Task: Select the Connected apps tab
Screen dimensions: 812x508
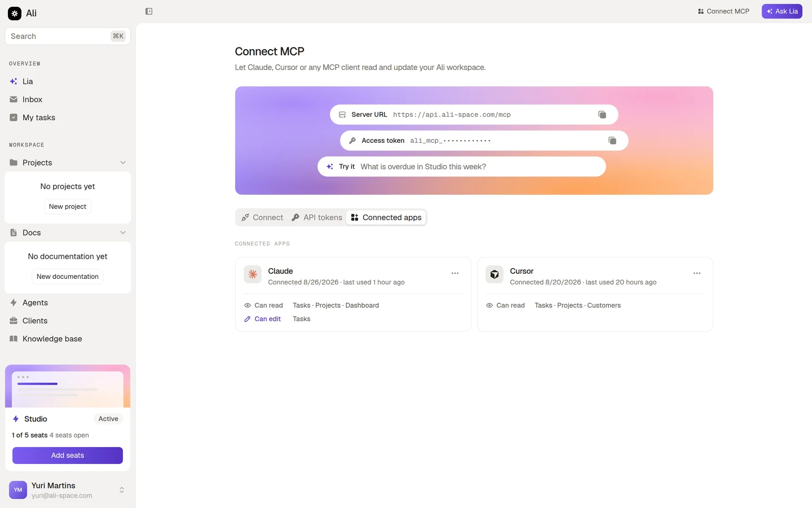Action: click(x=386, y=217)
